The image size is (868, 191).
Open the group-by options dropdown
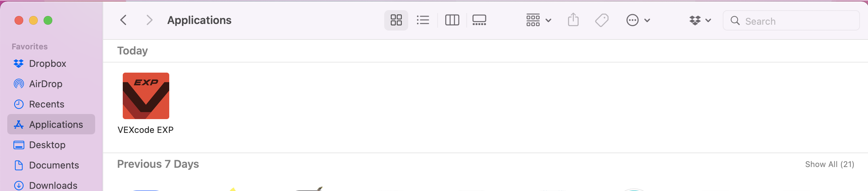[x=539, y=20]
